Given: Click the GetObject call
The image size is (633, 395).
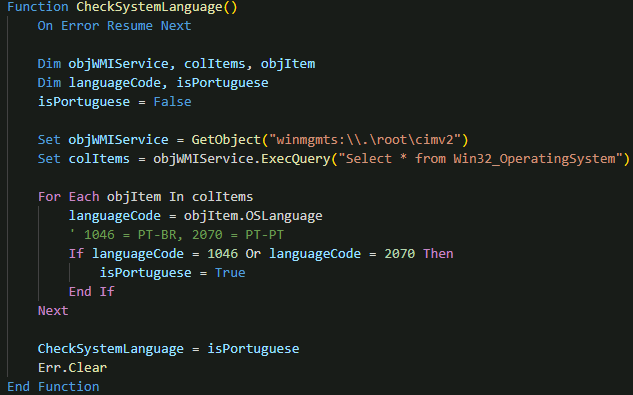Looking at the screenshot, I should click(226, 140).
